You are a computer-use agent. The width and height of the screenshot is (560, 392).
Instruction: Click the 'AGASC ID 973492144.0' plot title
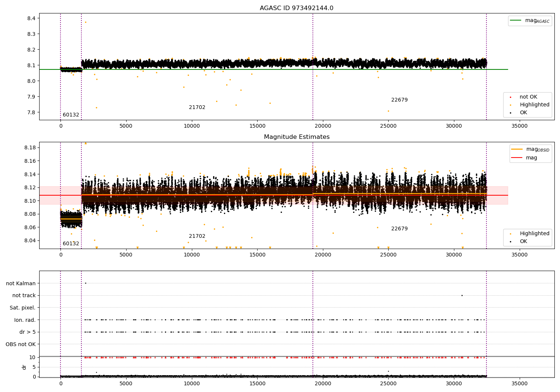tap(297, 8)
